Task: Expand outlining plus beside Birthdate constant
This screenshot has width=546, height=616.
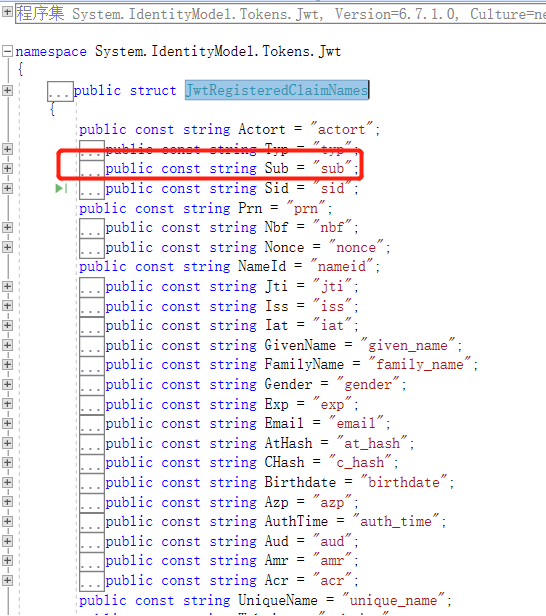Action: (7, 482)
